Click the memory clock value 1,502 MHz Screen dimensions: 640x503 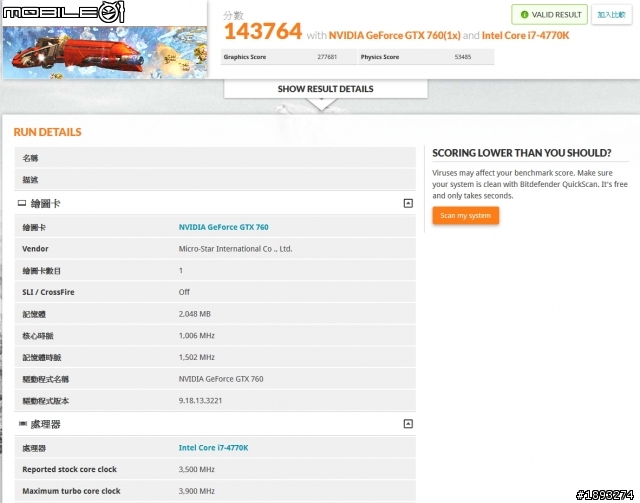pos(197,357)
